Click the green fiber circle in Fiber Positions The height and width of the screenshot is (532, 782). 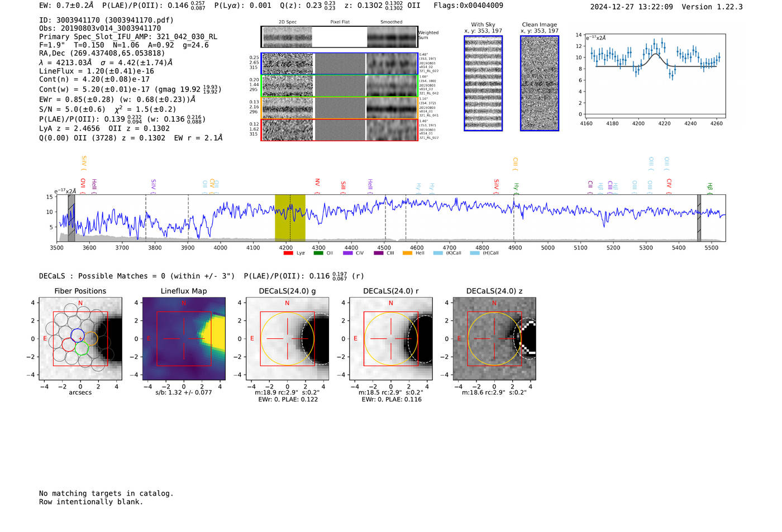[x=82, y=348]
